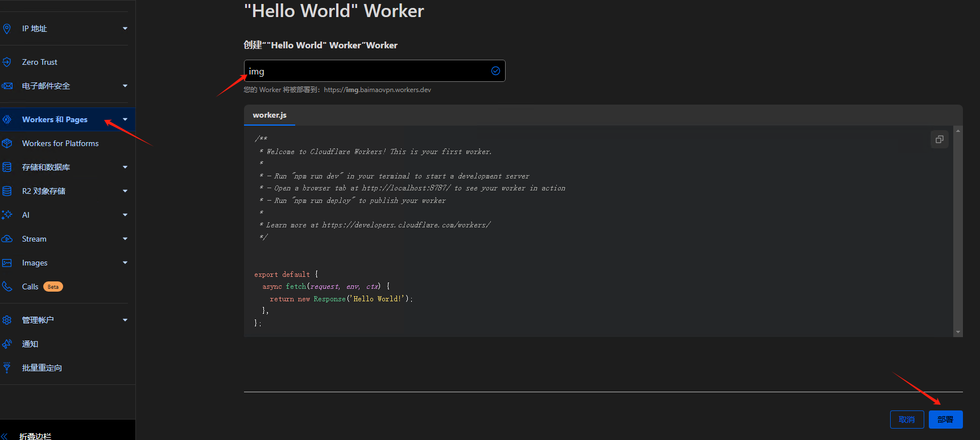Image resolution: width=980 pixels, height=440 pixels.
Task: Click the Stream cloud icon
Action: pyautogui.click(x=7, y=239)
